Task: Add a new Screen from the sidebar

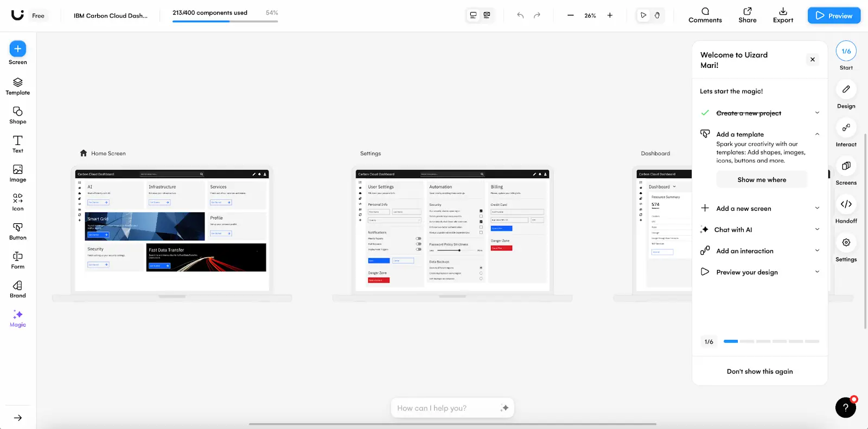Action: click(x=18, y=53)
